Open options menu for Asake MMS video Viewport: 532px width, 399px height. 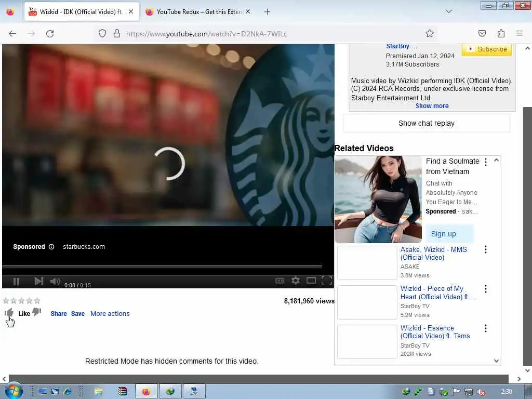click(486, 250)
